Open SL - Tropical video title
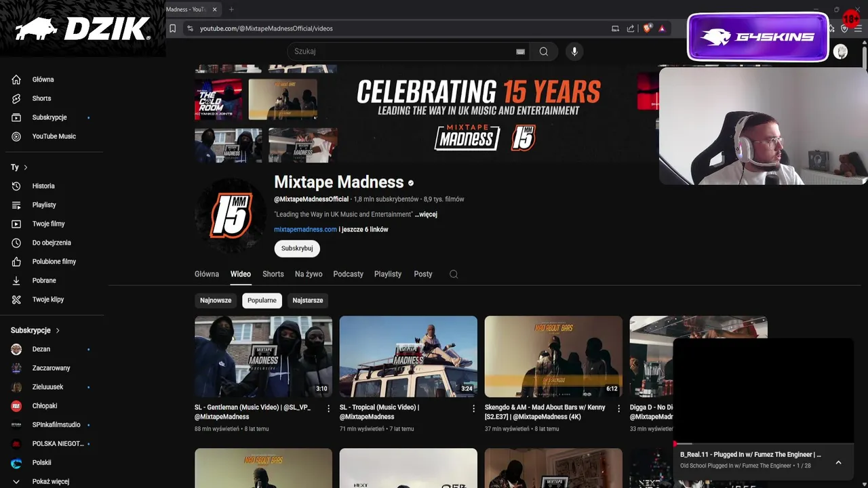The width and height of the screenshot is (868, 488). (x=380, y=412)
